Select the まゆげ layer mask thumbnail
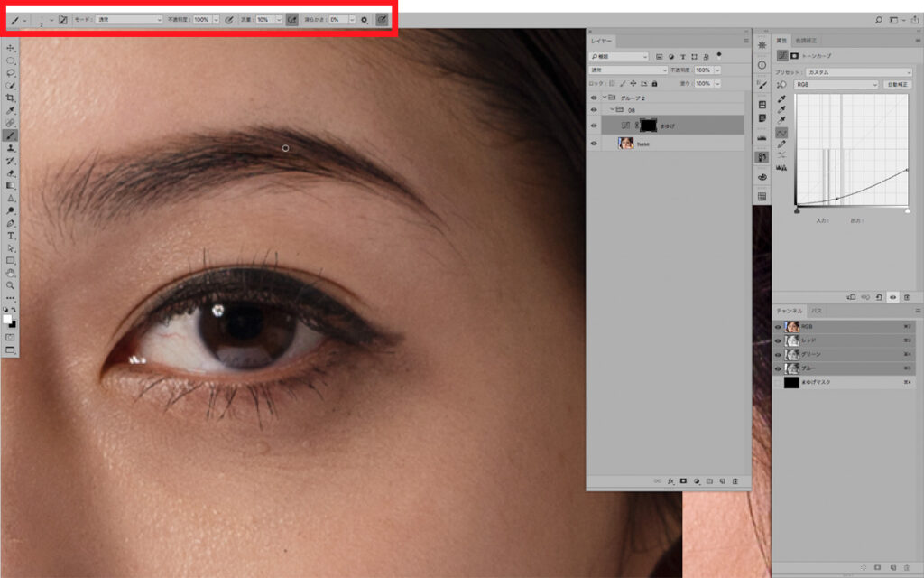The width and height of the screenshot is (924, 578). pos(648,126)
